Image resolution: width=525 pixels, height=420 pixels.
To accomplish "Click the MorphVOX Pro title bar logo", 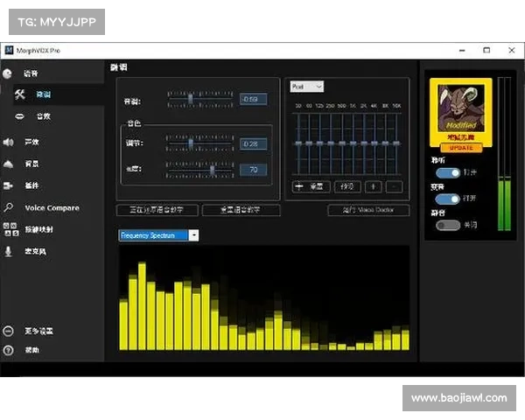I will pos(9,51).
